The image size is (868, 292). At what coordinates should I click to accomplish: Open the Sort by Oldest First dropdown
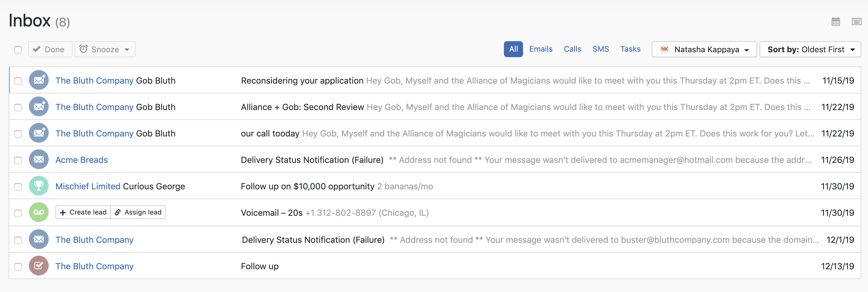pos(810,49)
